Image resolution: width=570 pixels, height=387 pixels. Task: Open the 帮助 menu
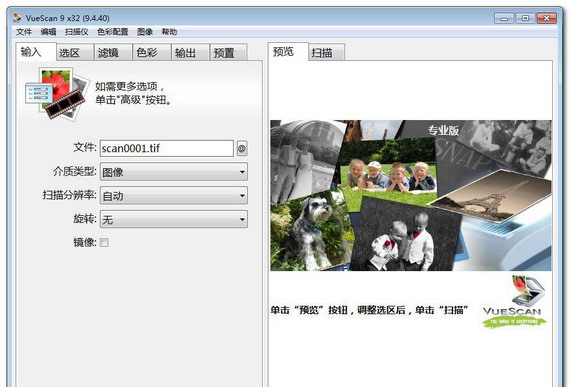(169, 32)
